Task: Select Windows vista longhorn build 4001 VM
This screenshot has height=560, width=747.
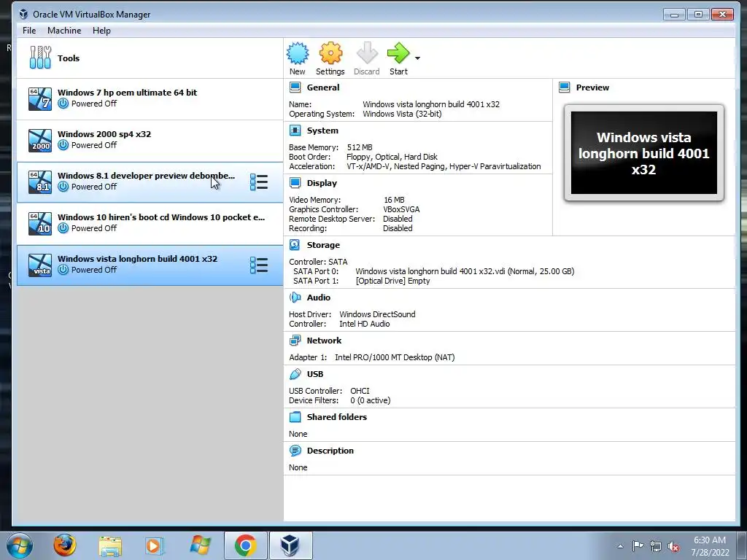Action: pos(150,265)
